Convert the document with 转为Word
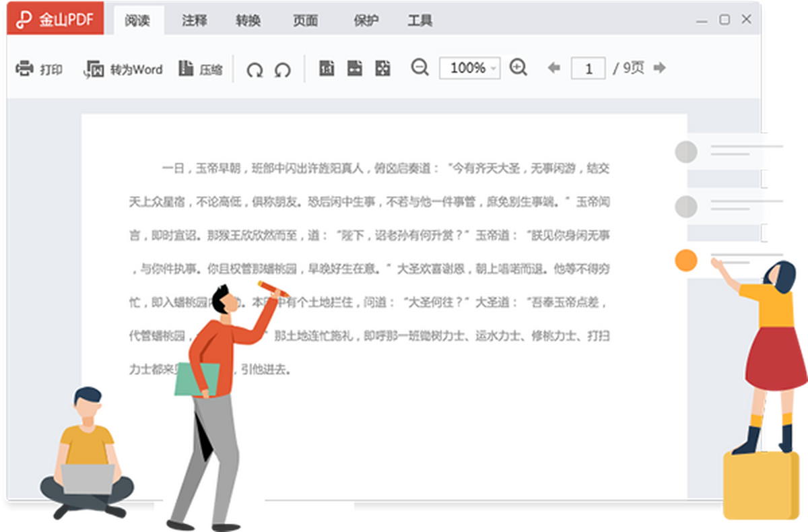 click(x=123, y=69)
